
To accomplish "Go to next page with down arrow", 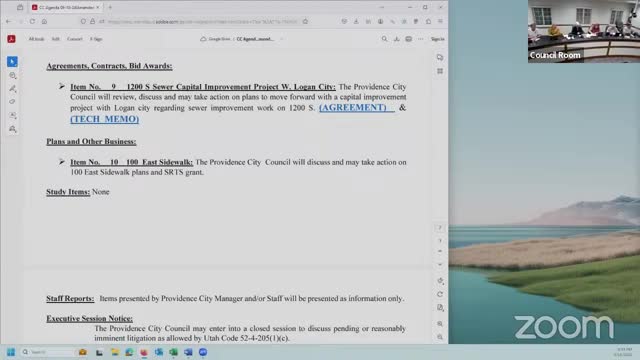I will [x=440, y=264].
